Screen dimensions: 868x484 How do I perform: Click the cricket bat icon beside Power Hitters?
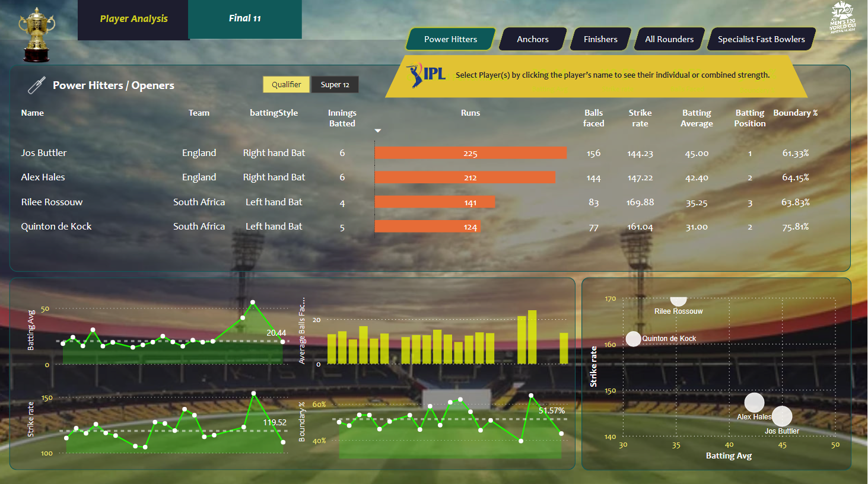pyautogui.click(x=36, y=85)
